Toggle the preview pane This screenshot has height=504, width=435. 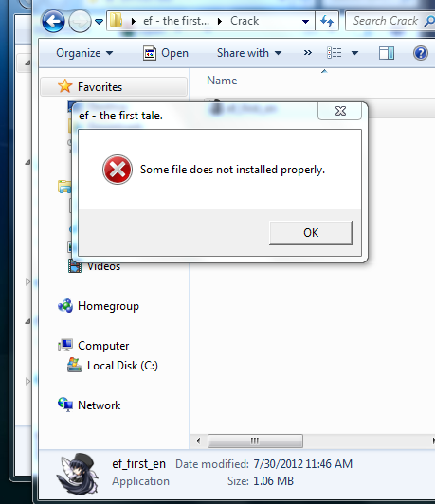click(386, 53)
